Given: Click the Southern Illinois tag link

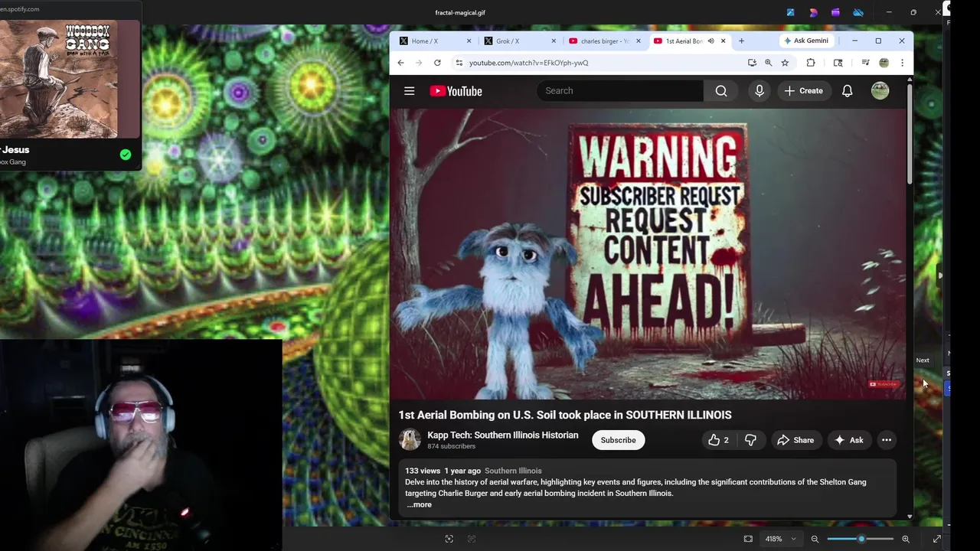Looking at the screenshot, I should click(513, 471).
